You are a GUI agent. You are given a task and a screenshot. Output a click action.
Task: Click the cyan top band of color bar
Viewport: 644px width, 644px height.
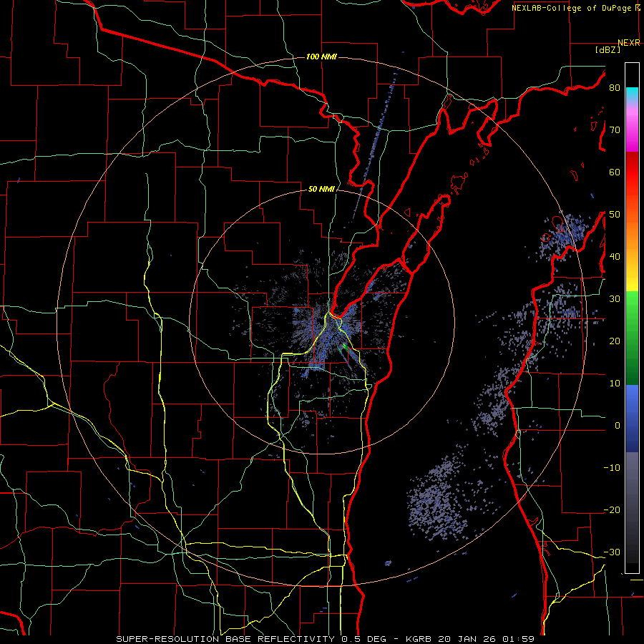pos(632,94)
